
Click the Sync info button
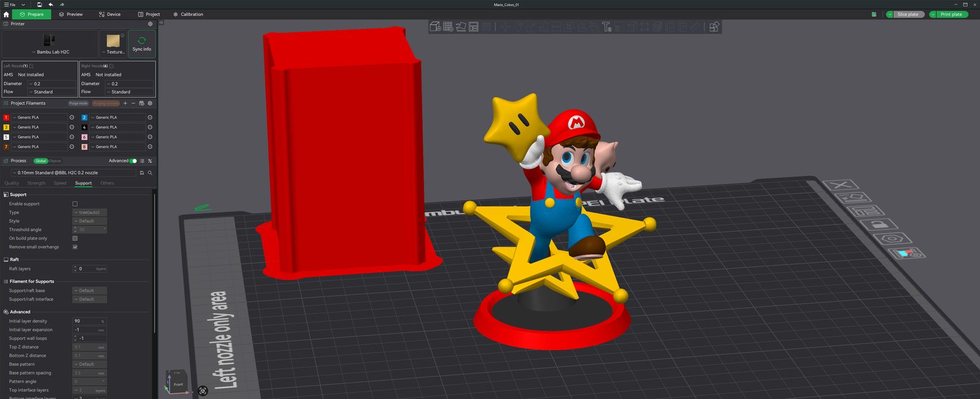(141, 44)
